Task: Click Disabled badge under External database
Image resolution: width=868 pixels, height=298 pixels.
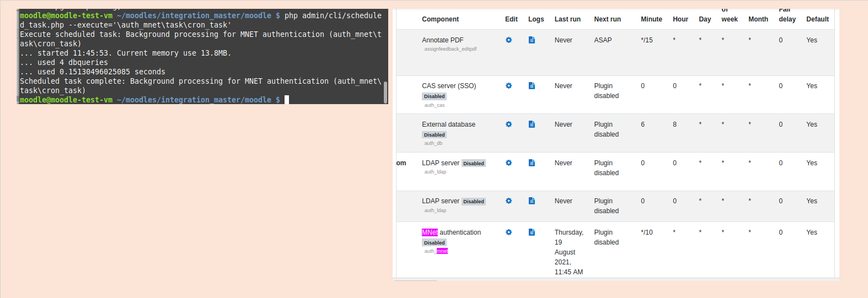Action: pos(434,135)
